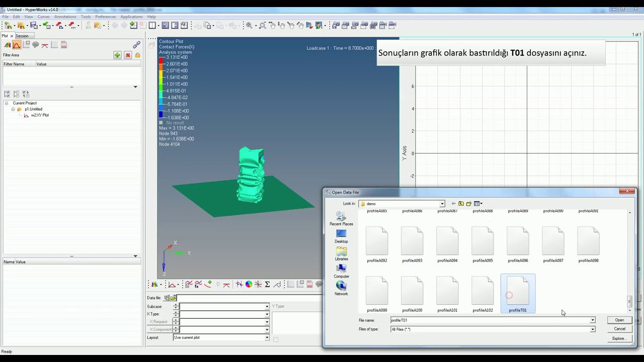644x362 pixels.
Task: Open the X Type dropdown
Action: point(267,314)
